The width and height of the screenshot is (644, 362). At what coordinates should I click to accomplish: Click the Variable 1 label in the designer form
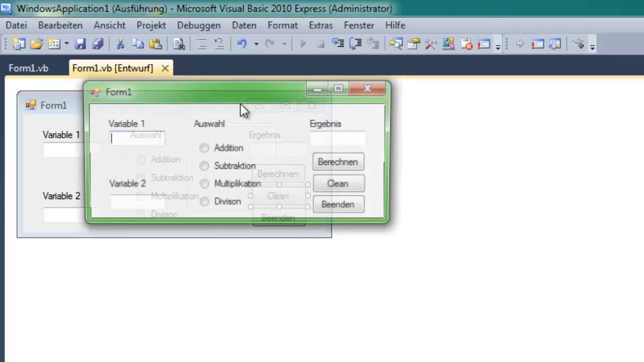pyautogui.click(x=61, y=135)
